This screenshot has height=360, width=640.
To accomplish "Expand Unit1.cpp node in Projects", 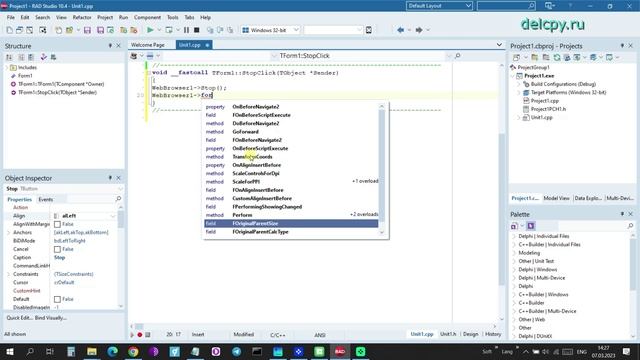I will pyautogui.click(x=519, y=117).
